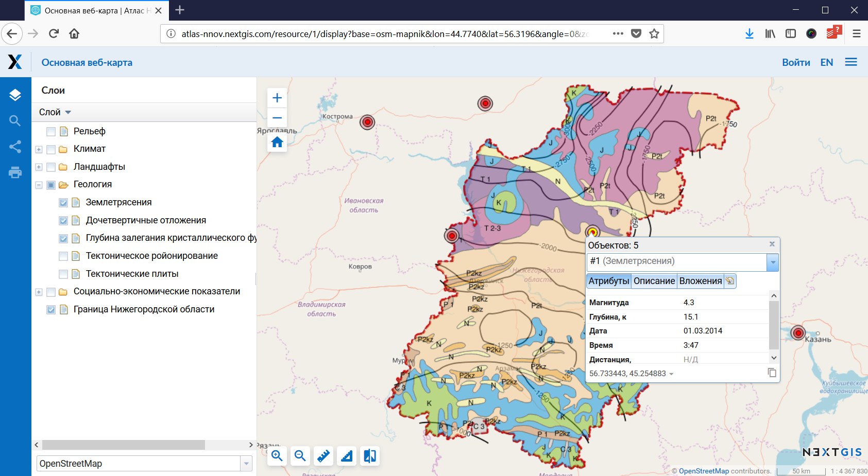Image resolution: width=868 pixels, height=476 pixels.
Task: Copy coordinates with the popup copy icon
Action: click(x=772, y=373)
